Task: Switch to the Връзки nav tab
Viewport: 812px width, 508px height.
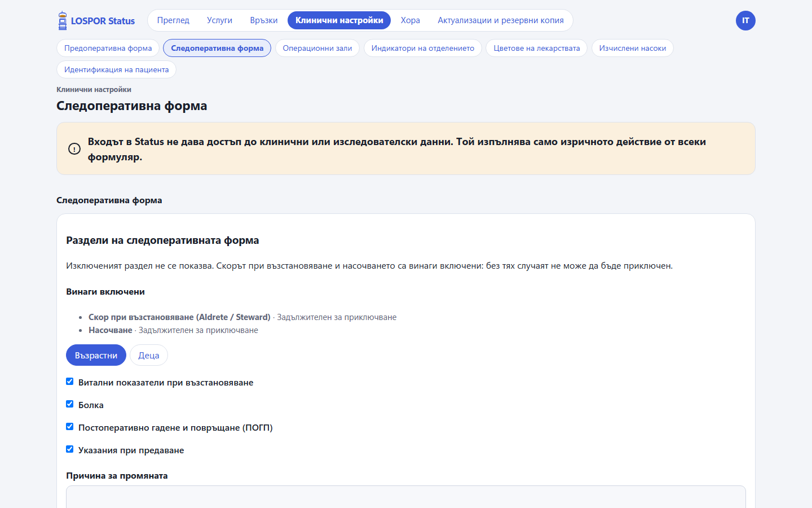Action: coord(264,20)
